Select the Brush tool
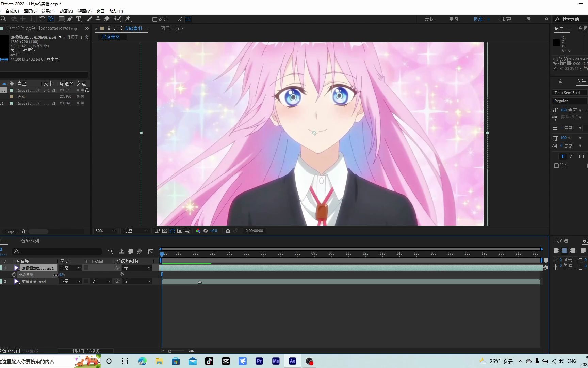The height and width of the screenshot is (368, 588). click(x=89, y=19)
